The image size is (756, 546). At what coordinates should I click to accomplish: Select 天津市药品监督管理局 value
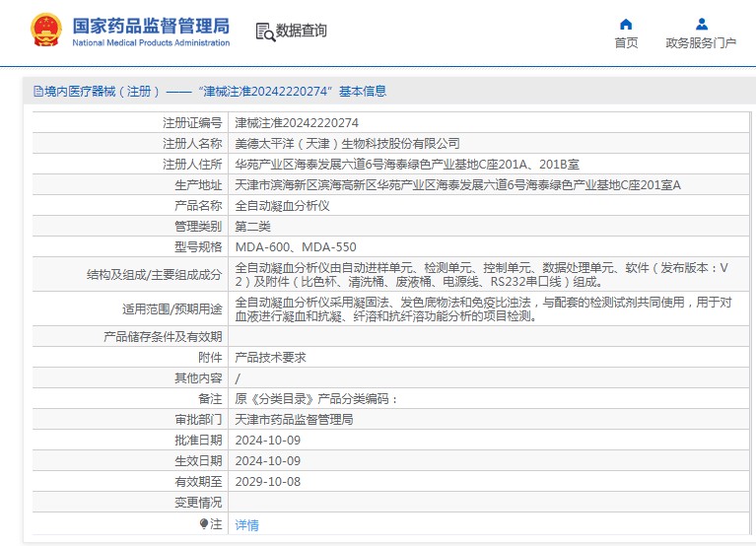coord(294,420)
